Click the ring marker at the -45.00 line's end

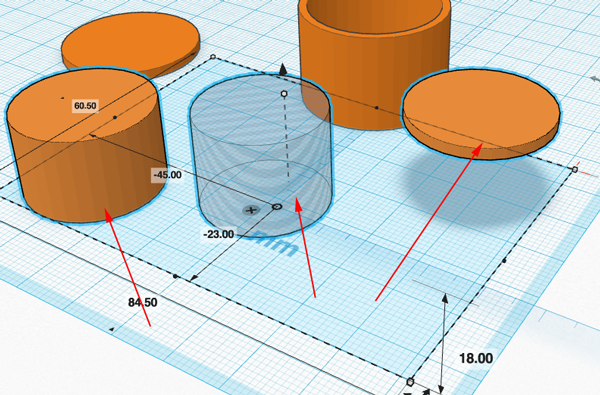click(277, 207)
